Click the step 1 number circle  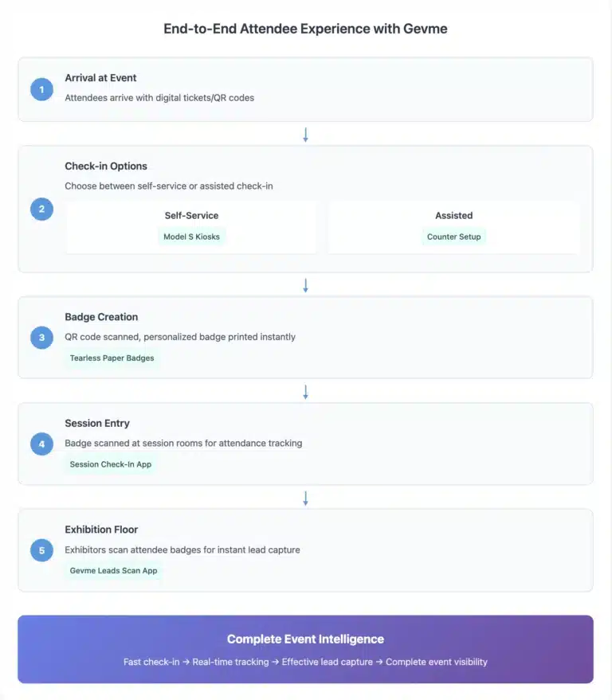click(41, 89)
